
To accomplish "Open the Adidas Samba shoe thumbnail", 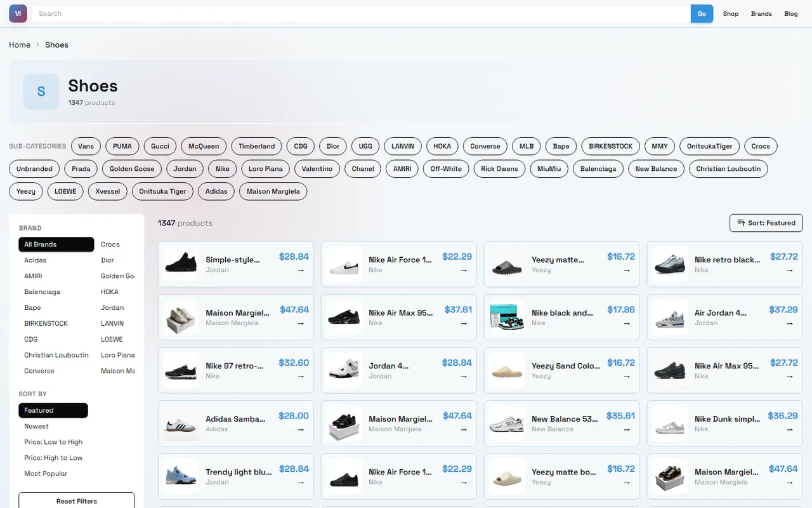I will coord(181,423).
